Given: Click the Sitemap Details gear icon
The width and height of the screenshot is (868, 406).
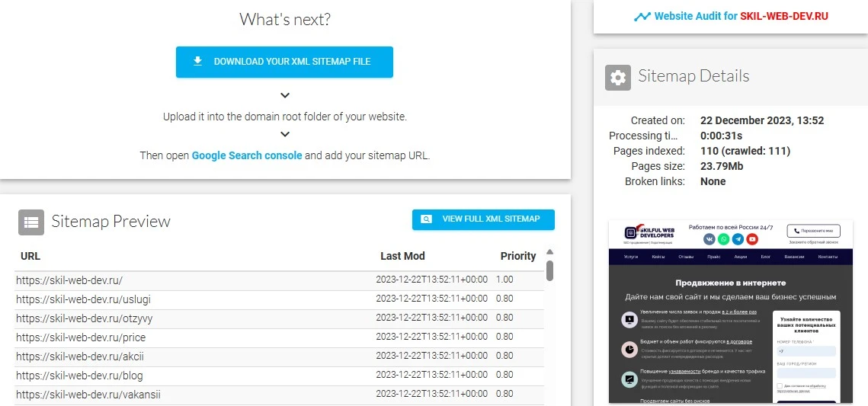Looking at the screenshot, I should pos(618,78).
